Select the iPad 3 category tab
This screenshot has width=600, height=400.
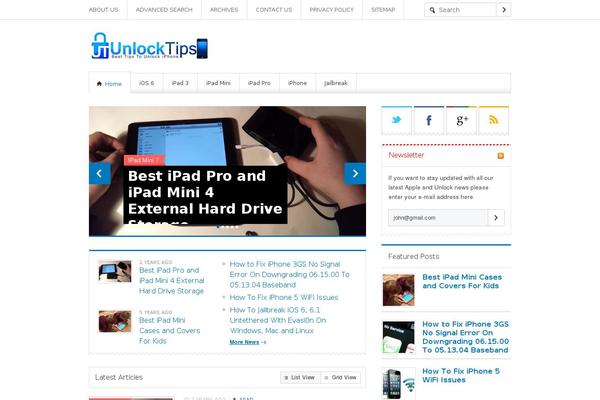coord(180,83)
